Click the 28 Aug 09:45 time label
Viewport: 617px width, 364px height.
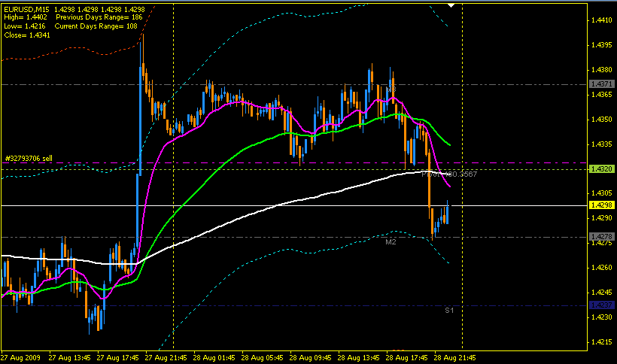pos(311,358)
